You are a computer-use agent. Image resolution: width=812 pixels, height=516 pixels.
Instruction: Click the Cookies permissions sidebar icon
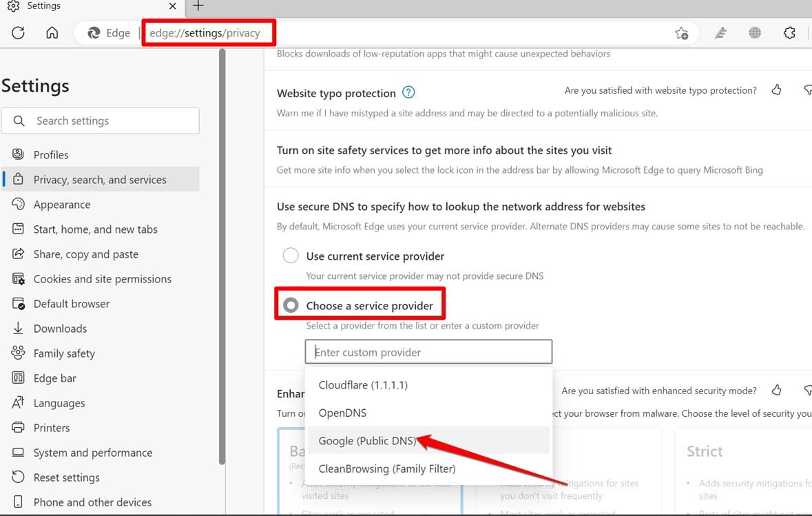(x=18, y=278)
